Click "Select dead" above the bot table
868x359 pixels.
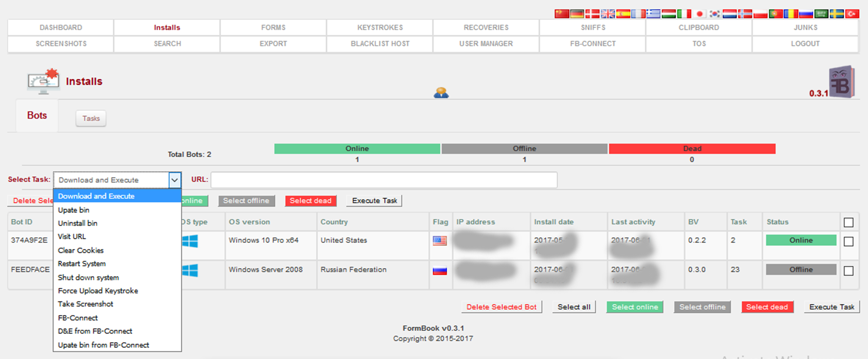click(310, 201)
